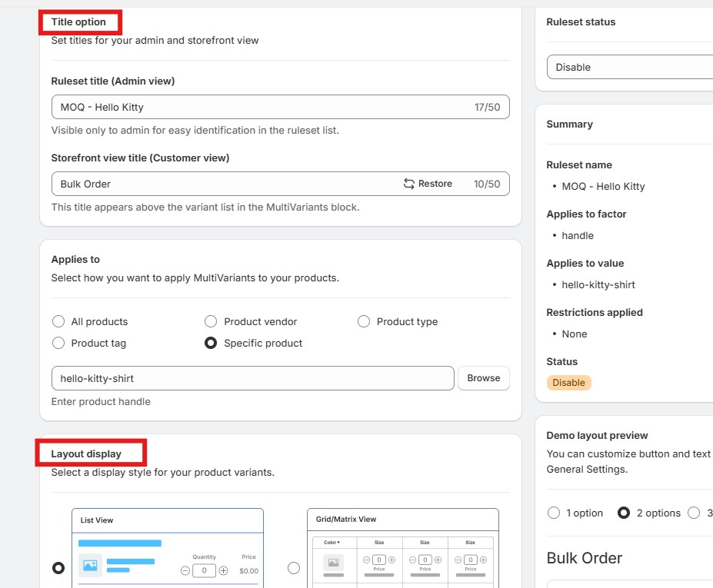
Task: Select the 1 option preview choice
Action: tap(554, 513)
